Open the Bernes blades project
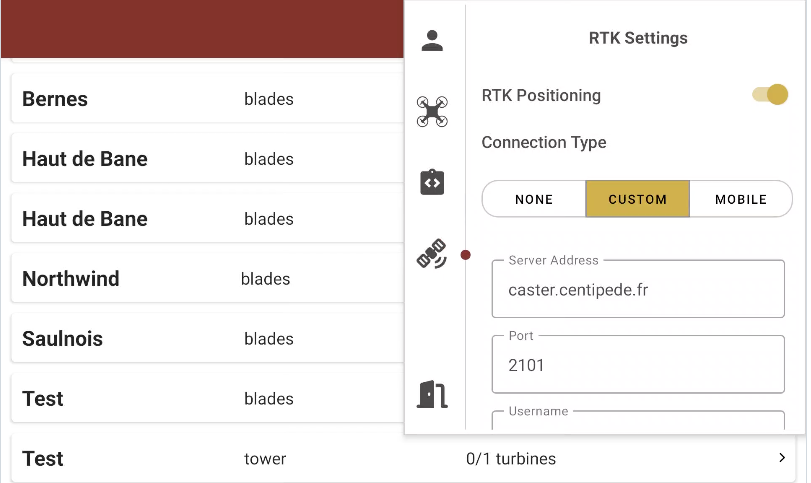This screenshot has height=483, width=811. [200, 99]
